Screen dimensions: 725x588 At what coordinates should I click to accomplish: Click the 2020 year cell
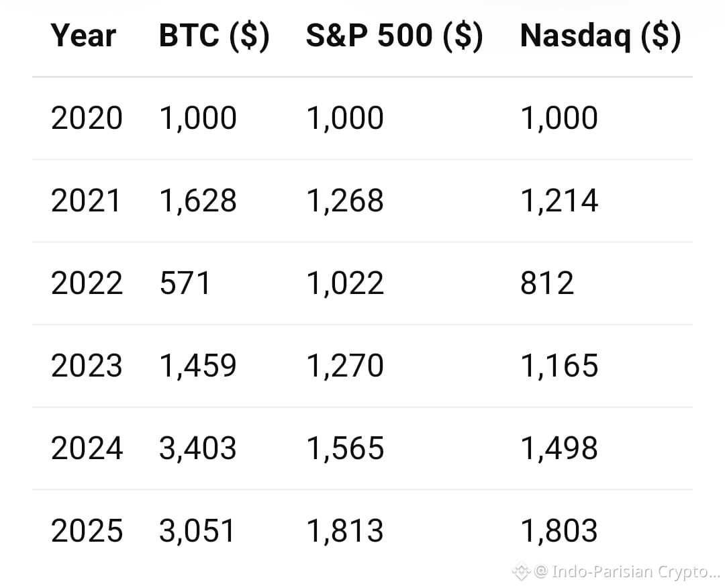[87, 119]
